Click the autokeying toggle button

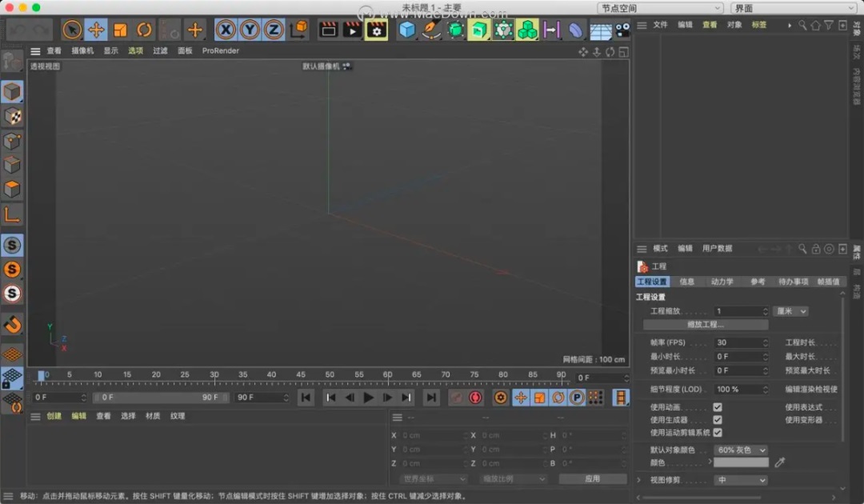[x=475, y=397]
